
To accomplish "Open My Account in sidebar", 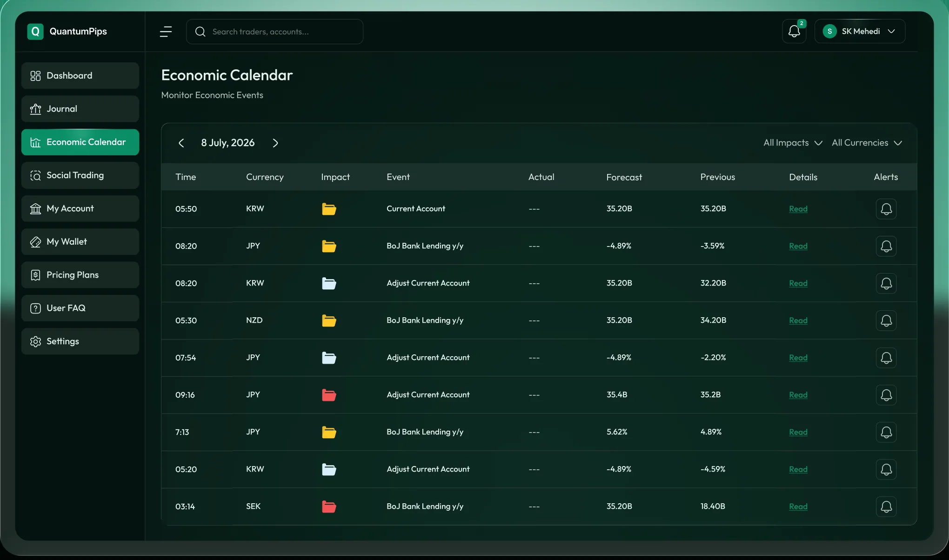I will [x=80, y=208].
